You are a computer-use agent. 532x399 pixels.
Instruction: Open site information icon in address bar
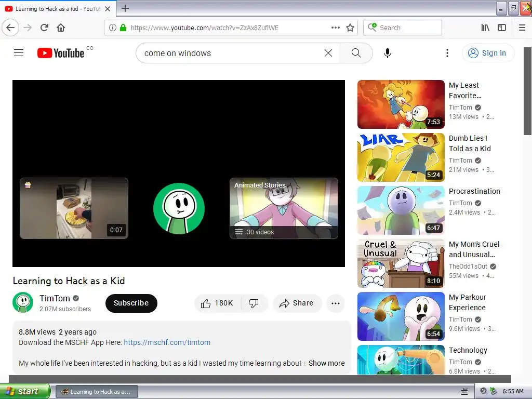pyautogui.click(x=113, y=28)
